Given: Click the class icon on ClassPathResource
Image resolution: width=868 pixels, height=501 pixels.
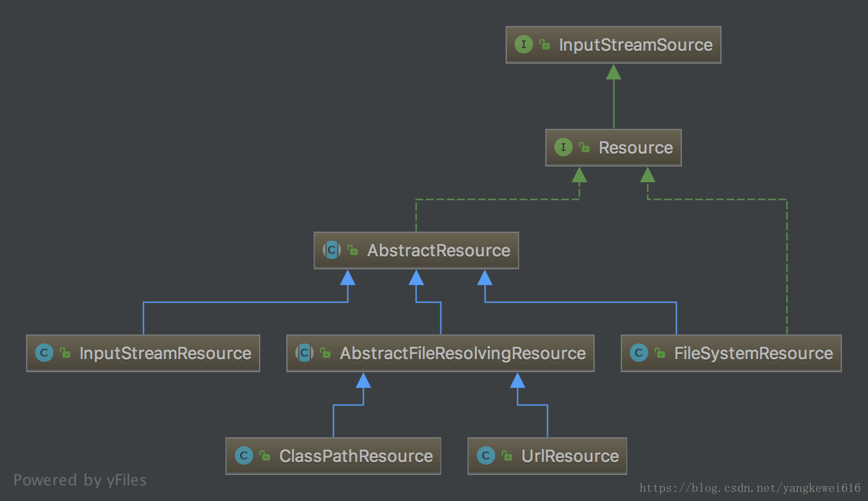Looking at the screenshot, I should 244,455.
